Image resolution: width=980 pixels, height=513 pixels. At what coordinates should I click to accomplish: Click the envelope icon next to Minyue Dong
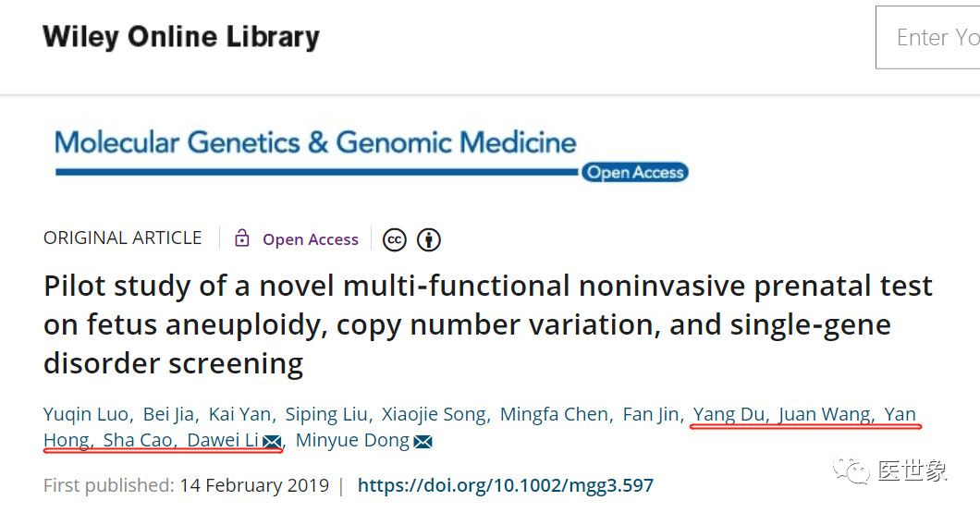coord(423,442)
